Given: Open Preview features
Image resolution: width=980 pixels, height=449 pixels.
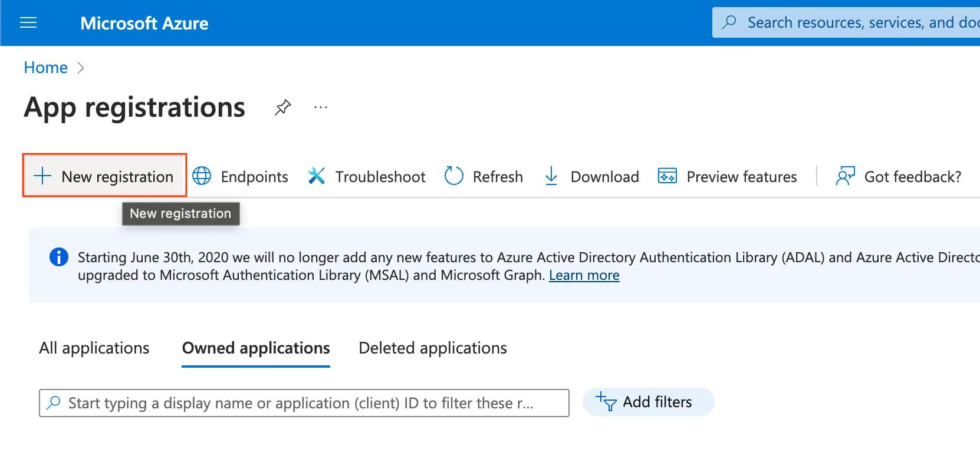Looking at the screenshot, I should pyautogui.click(x=727, y=176).
